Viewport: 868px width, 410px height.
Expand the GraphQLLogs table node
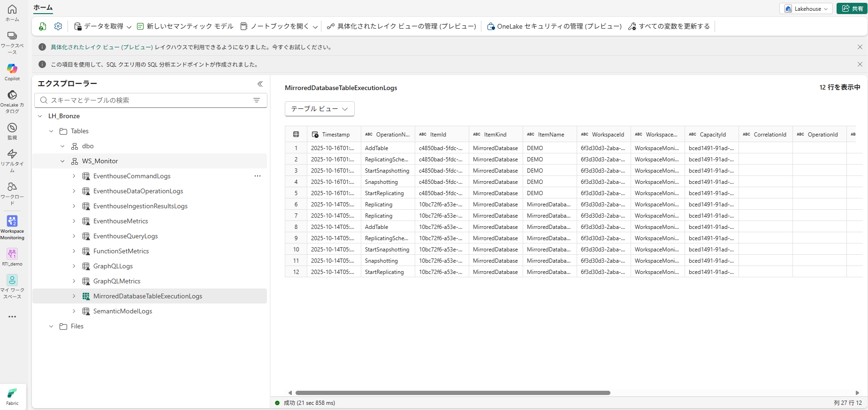click(x=74, y=266)
